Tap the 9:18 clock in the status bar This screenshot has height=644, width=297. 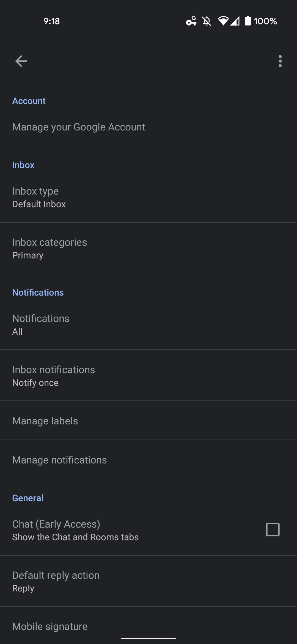click(x=52, y=21)
